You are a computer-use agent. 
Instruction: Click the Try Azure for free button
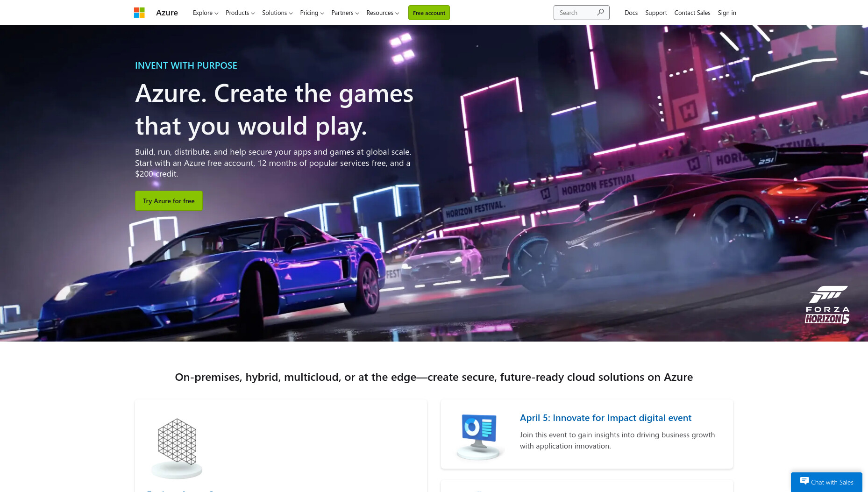(169, 200)
